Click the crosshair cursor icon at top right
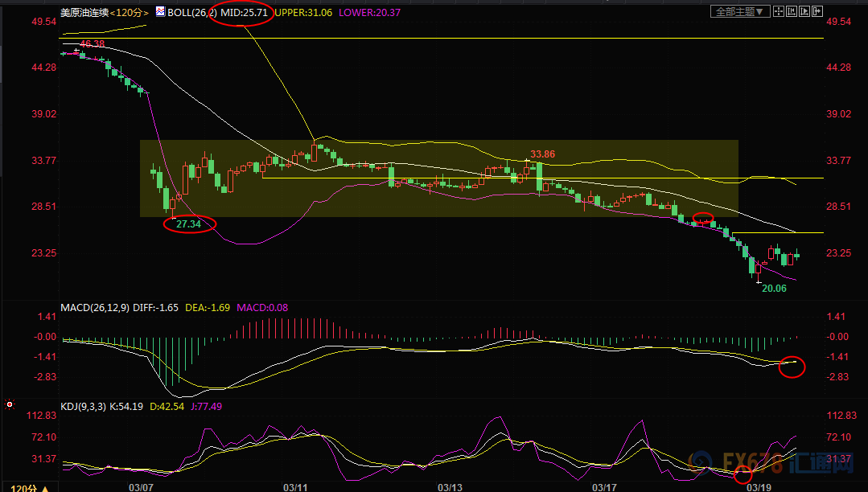This screenshot has width=868, height=492. (779, 11)
